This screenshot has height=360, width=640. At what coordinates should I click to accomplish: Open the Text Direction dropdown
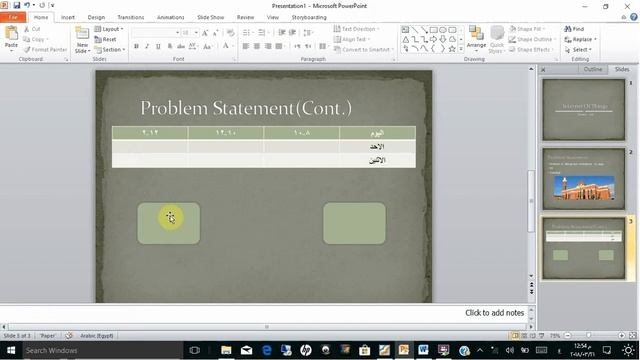(x=356, y=29)
